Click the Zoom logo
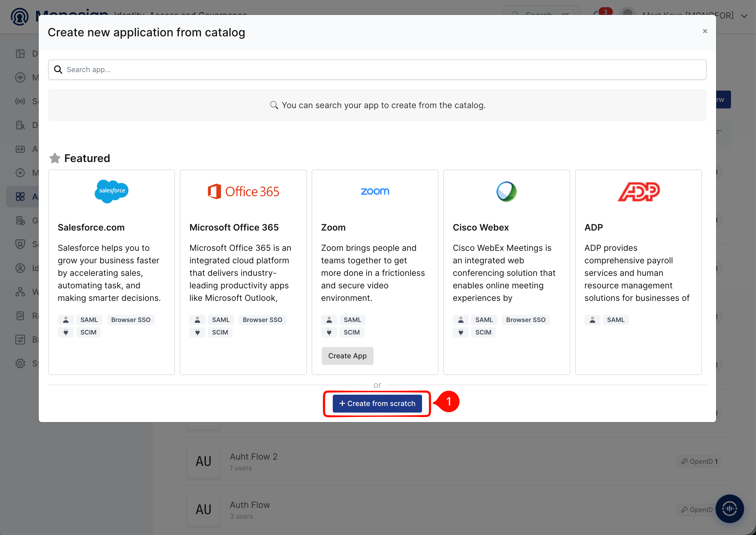 pyautogui.click(x=375, y=191)
